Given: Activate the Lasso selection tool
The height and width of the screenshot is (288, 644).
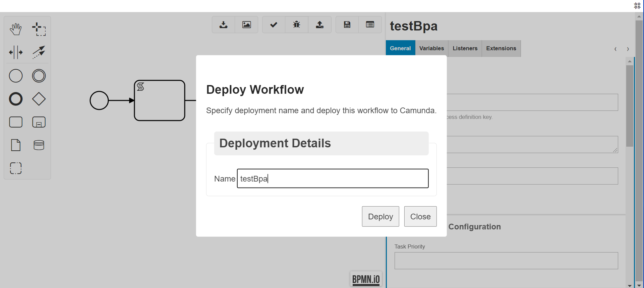Looking at the screenshot, I should pyautogui.click(x=39, y=29).
